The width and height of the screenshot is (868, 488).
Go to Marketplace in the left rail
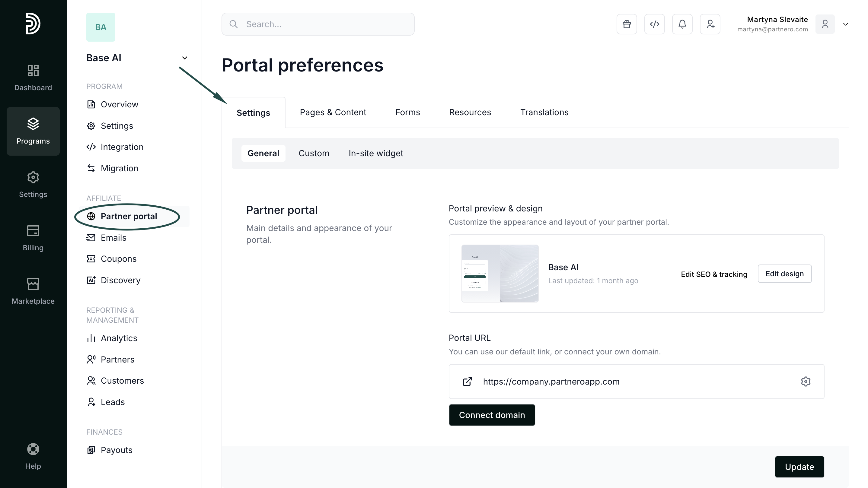point(33,291)
